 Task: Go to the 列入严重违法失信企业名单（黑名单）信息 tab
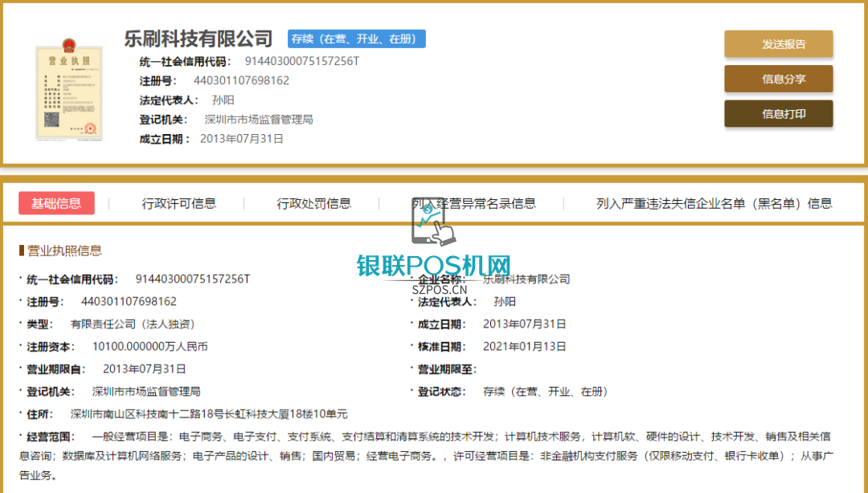(x=714, y=204)
